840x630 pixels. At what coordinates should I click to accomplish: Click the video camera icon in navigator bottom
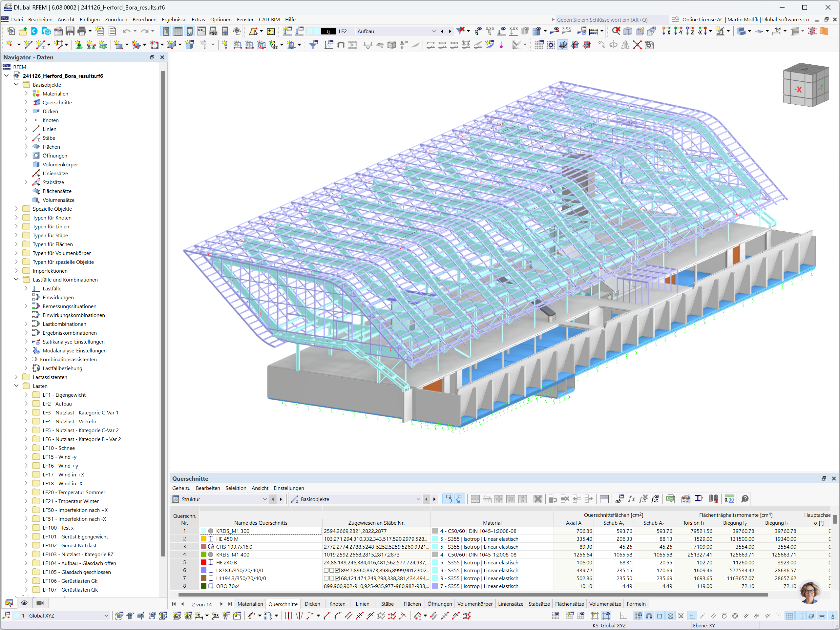40,603
